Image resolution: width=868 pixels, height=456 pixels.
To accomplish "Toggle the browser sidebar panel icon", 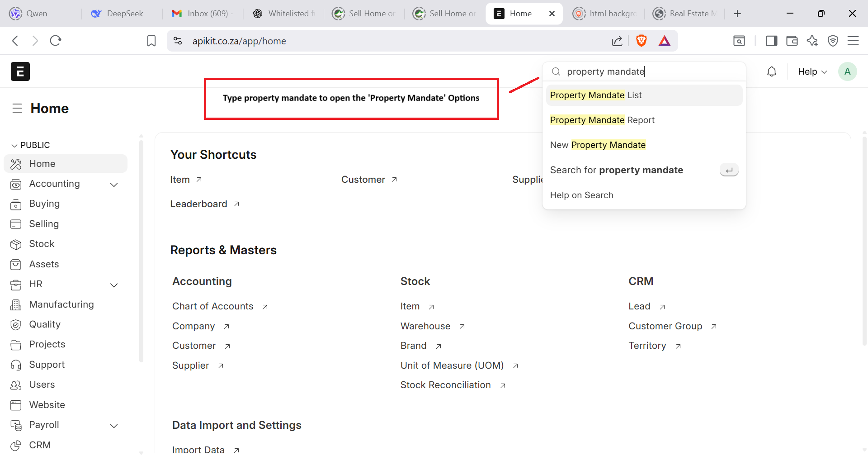I will [x=771, y=41].
